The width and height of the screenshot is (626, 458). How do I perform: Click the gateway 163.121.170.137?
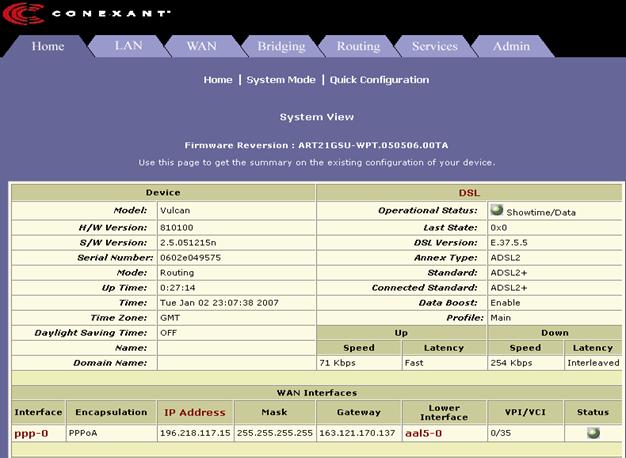[x=357, y=433]
